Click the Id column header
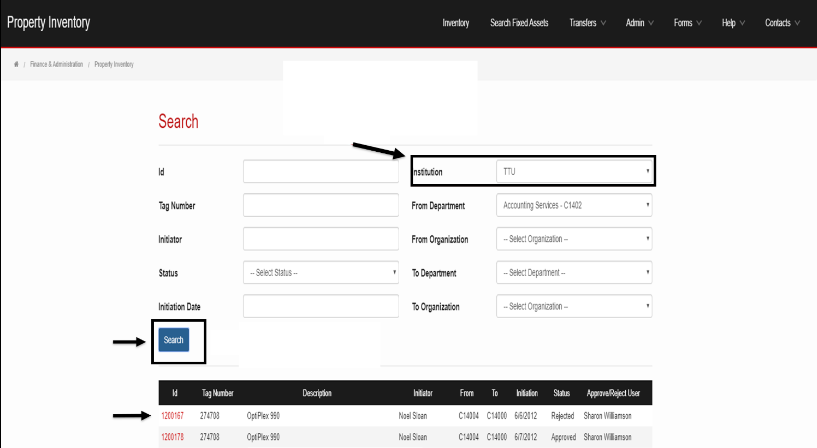This screenshot has height=448, width=817. pos(175,393)
